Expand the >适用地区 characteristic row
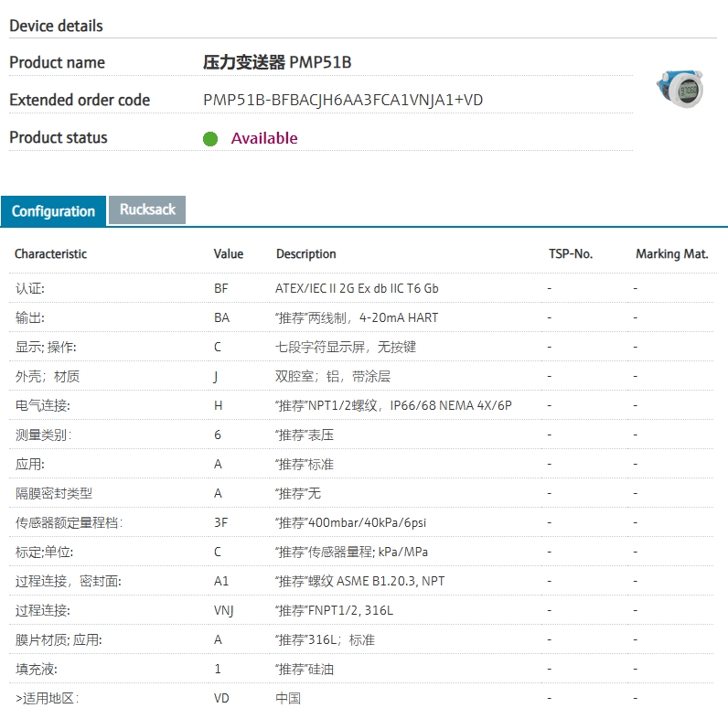Viewport: 728px width, 719px height. tap(47, 698)
